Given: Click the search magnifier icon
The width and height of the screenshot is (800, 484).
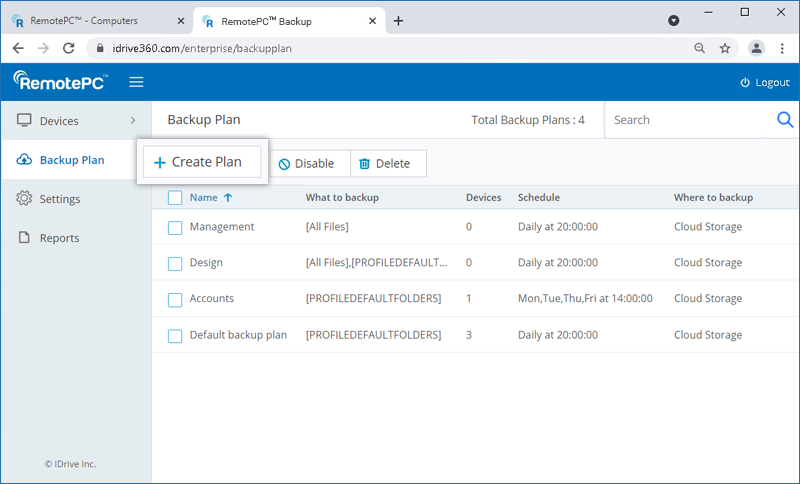Looking at the screenshot, I should coord(785,120).
